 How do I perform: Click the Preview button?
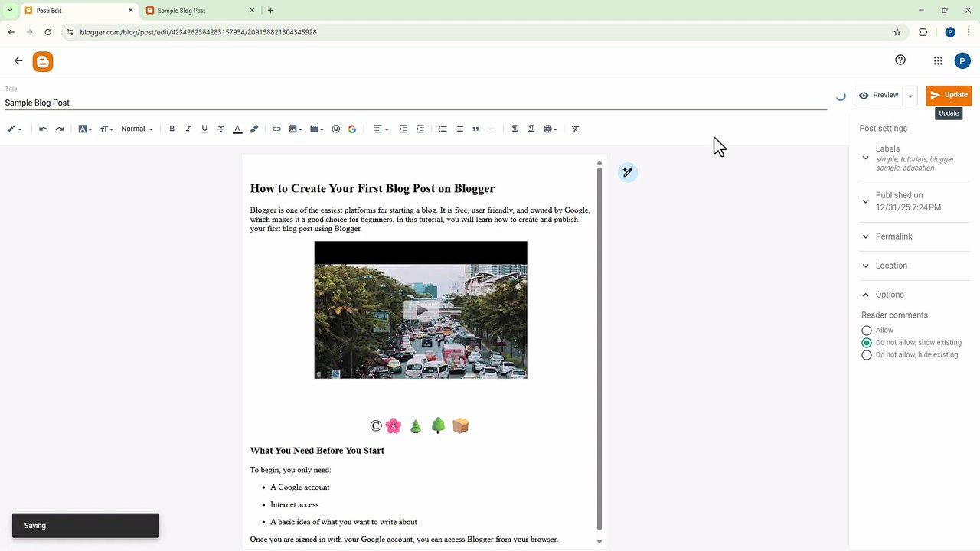pos(878,95)
